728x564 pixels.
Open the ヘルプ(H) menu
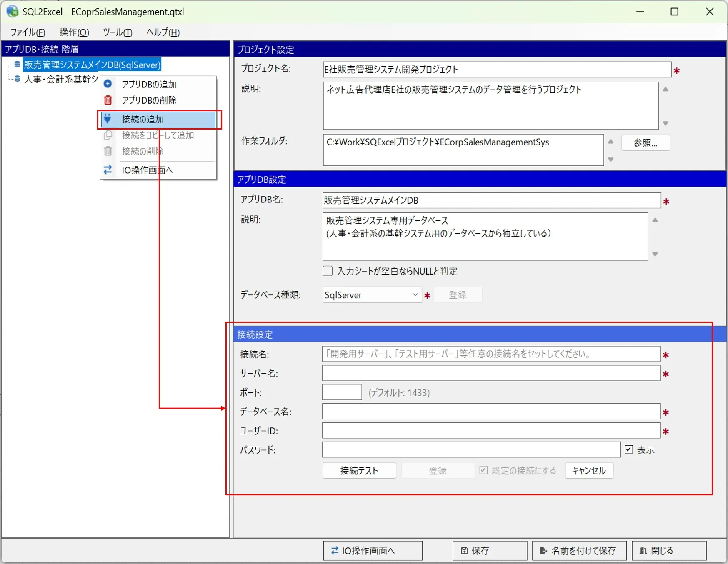pos(163,32)
